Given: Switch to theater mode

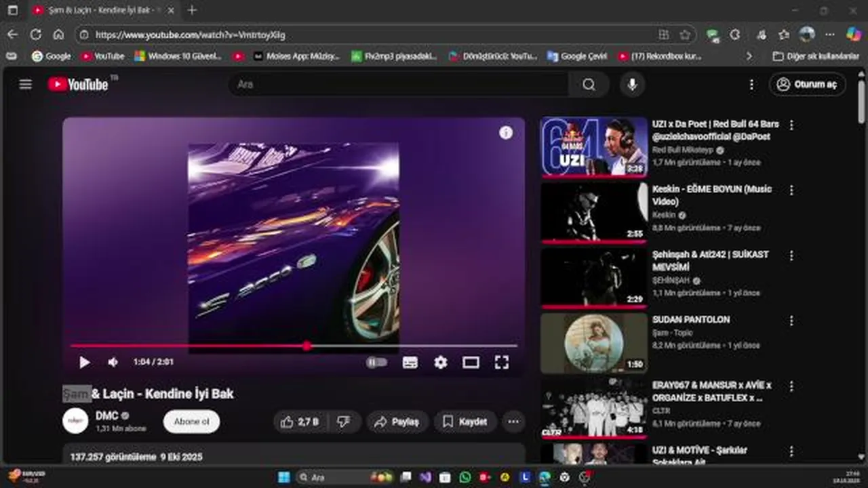Looking at the screenshot, I should 471,363.
